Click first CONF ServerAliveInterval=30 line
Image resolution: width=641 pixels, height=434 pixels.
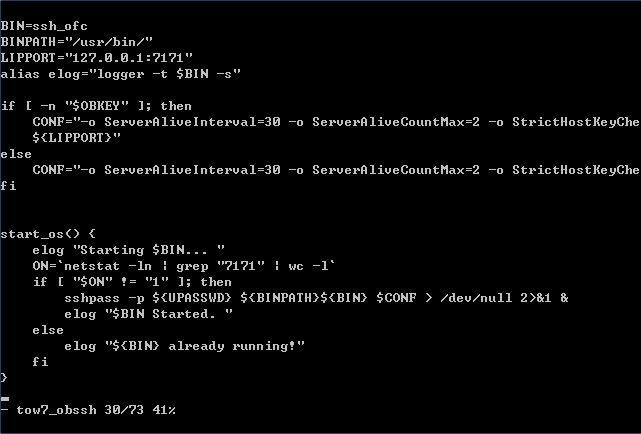[336, 122]
